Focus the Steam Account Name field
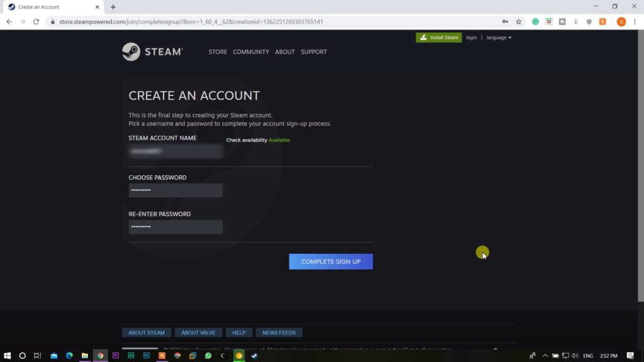Image resolution: width=644 pixels, height=362 pixels. [176, 151]
